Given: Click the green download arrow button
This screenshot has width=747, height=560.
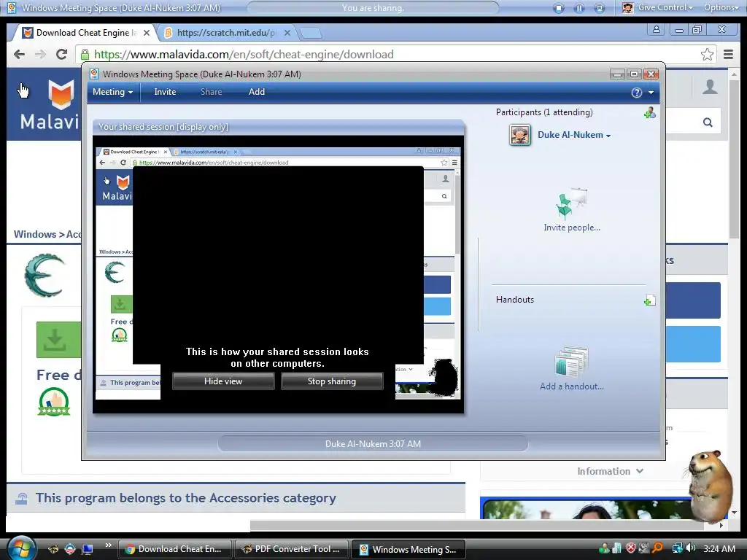Looking at the screenshot, I should [x=58, y=340].
